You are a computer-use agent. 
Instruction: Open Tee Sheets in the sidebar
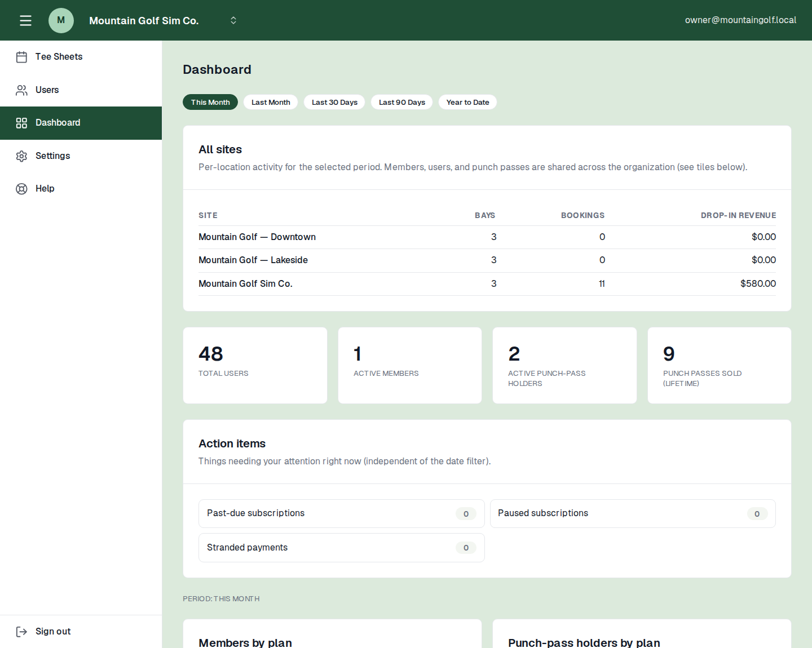[x=81, y=57]
